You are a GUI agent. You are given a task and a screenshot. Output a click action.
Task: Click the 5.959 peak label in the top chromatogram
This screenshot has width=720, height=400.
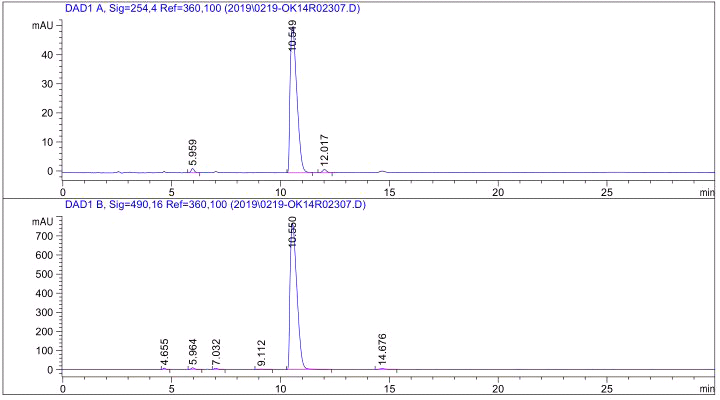pyautogui.click(x=193, y=152)
